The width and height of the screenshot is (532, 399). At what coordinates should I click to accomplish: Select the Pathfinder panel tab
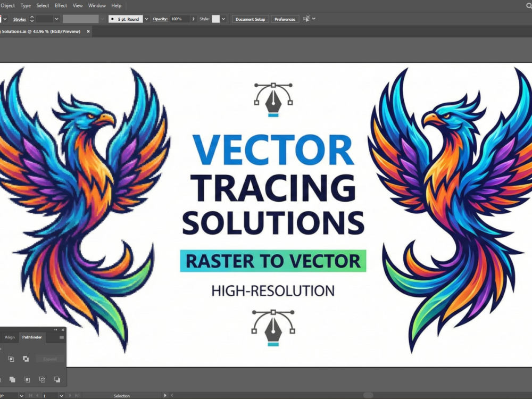pyautogui.click(x=32, y=337)
